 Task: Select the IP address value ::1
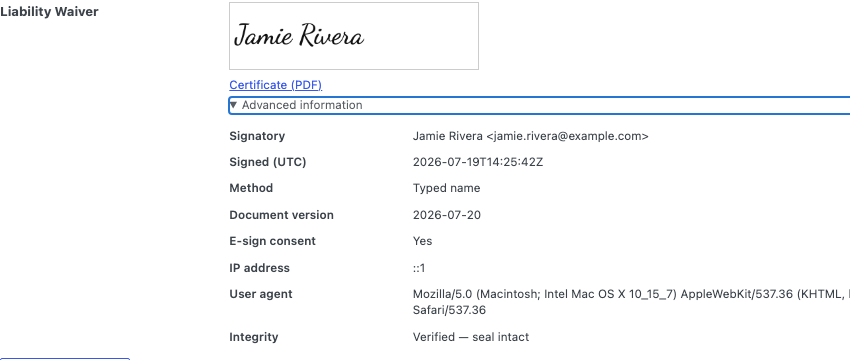coord(419,268)
